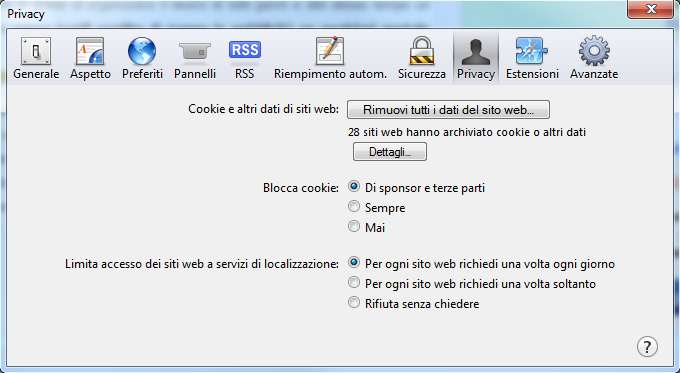Image resolution: width=680 pixels, height=373 pixels.
Task: Open the Sicurezza padlock icon
Action: (x=422, y=51)
